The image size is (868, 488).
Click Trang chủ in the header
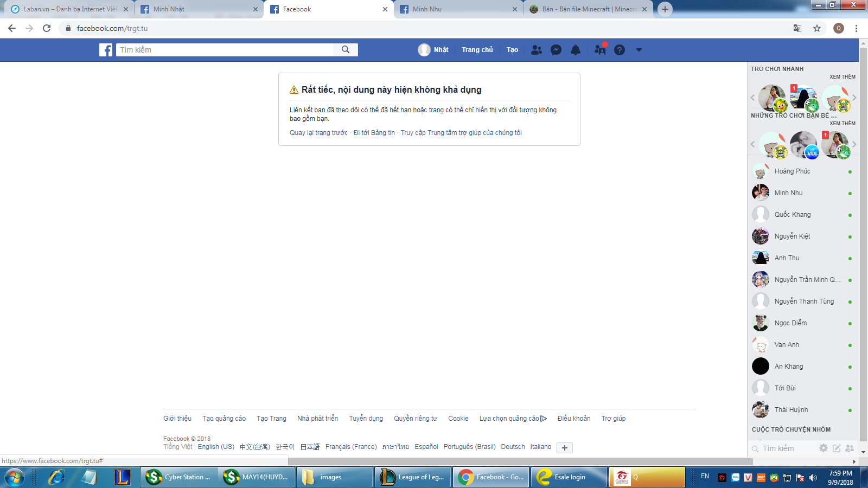477,50
